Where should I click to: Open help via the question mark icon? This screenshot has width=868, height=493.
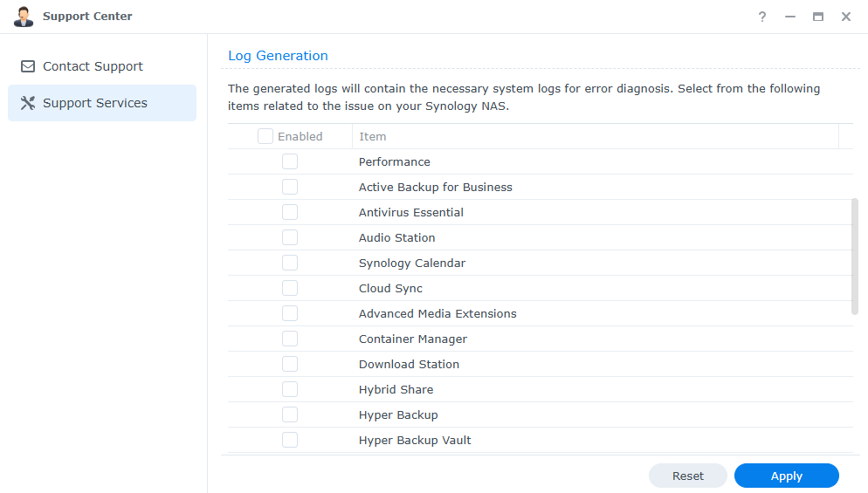pyautogui.click(x=762, y=17)
